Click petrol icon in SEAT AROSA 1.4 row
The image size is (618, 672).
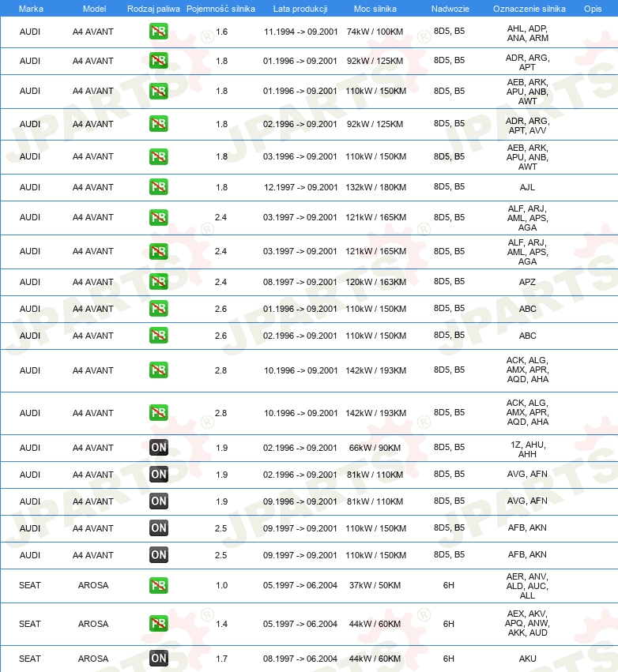(158, 623)
